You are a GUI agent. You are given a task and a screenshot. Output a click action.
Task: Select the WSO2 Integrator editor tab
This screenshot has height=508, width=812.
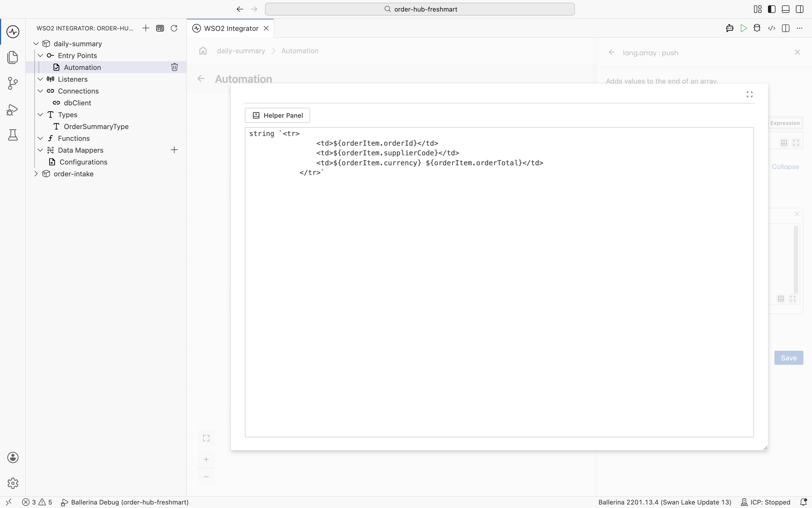pos(230,28)
